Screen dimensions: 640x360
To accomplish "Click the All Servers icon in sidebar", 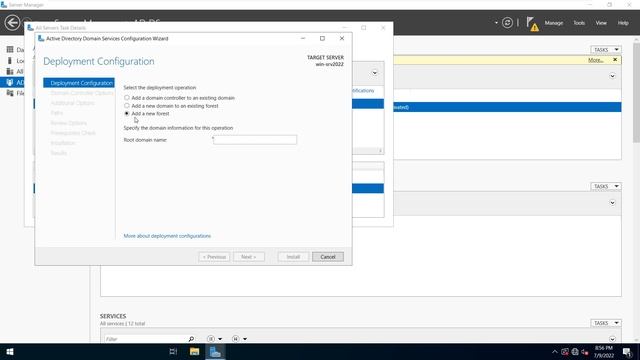I will [10, 71].
